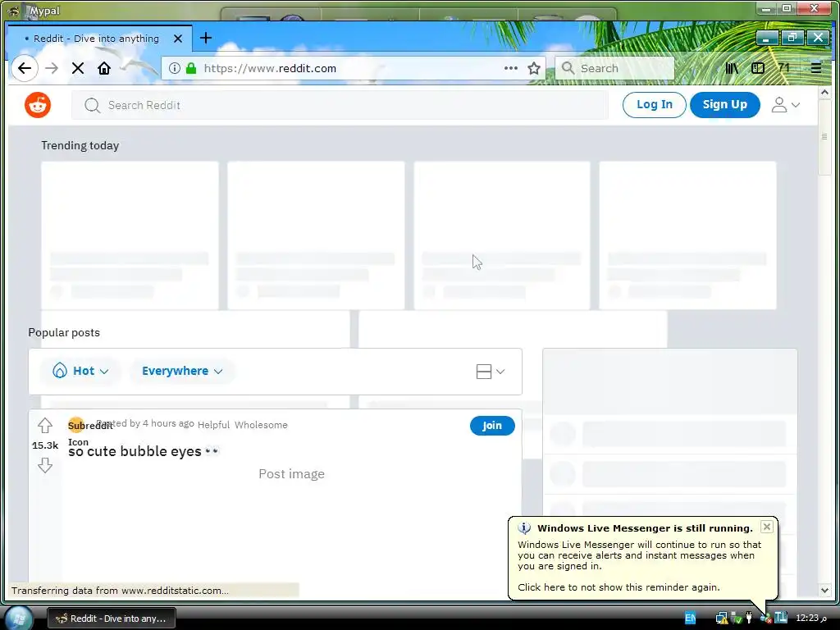Click the 15.3k vote count

coord(45,445)
